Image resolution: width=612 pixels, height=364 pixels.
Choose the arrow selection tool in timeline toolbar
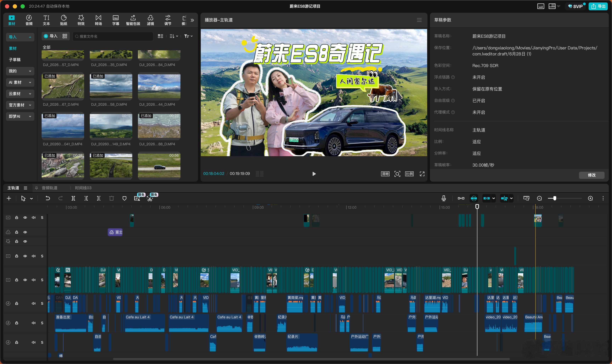[x=23, y=198]
